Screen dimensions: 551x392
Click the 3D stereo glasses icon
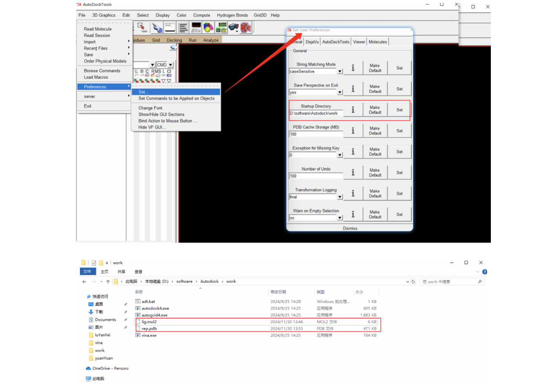233,28
